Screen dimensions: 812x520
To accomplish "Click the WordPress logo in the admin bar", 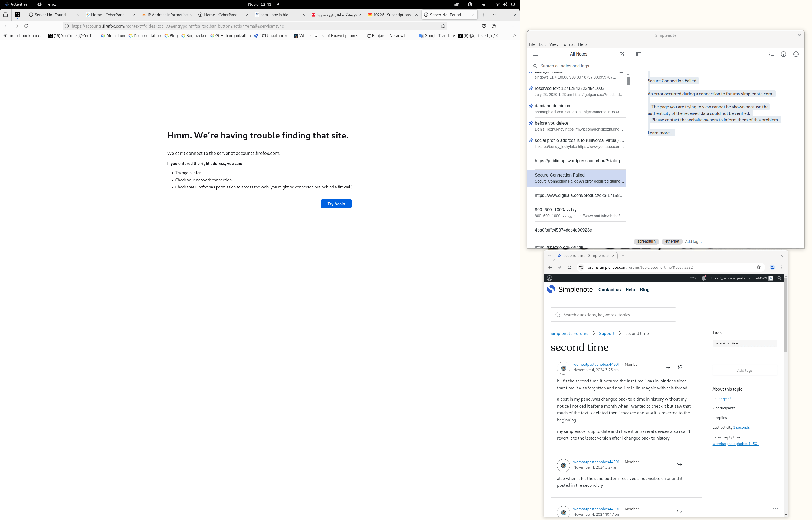I will point(549,278).
